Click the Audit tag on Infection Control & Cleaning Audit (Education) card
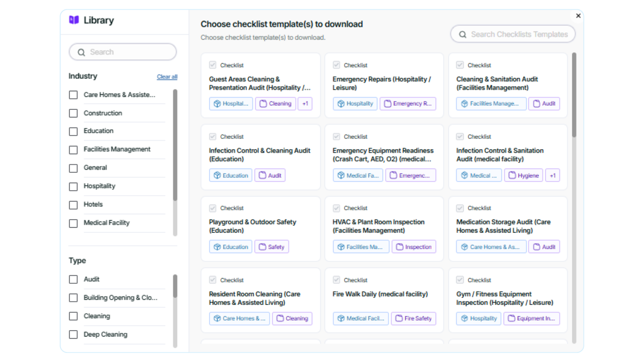Viewport: 644px width, 362px height. pos(270,175)
